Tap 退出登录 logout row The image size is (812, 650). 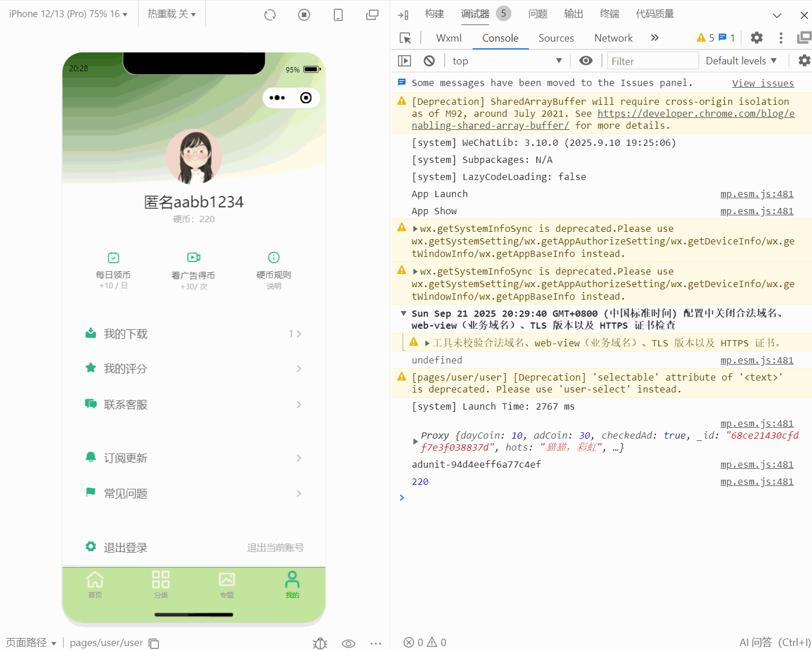click(194, 547)
